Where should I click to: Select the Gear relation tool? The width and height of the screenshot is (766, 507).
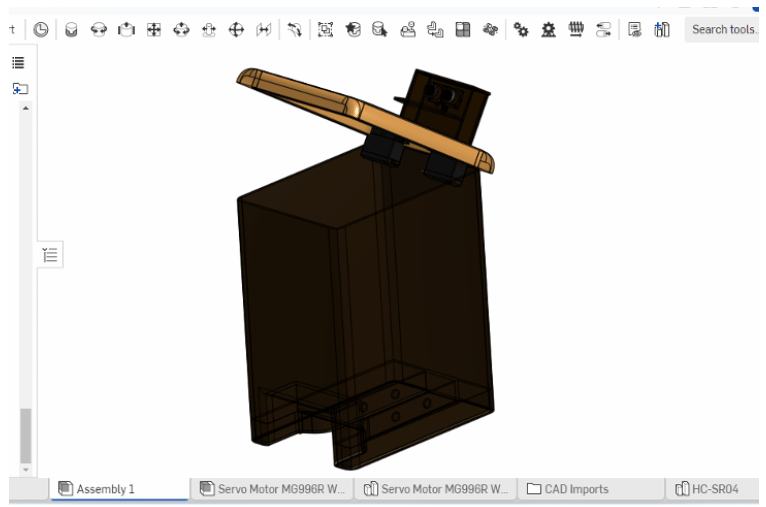[x=521, y=30]
